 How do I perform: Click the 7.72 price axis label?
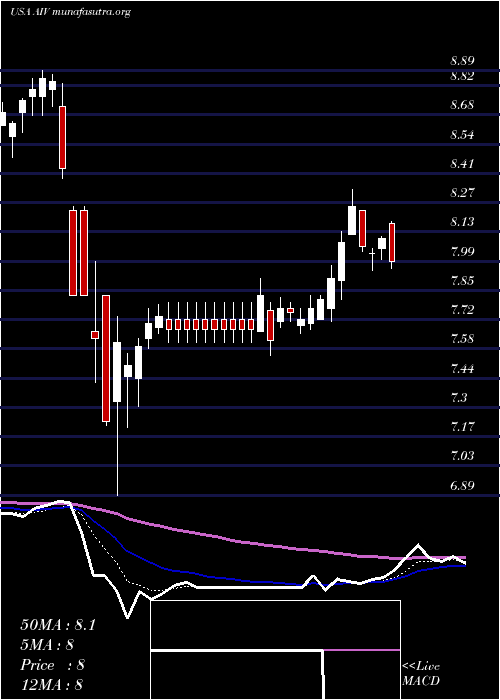click(462, 309)
